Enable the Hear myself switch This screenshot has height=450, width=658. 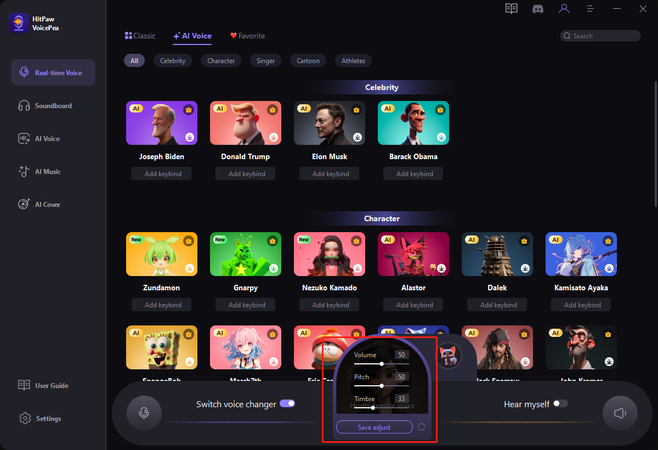(x=560, y=403)
